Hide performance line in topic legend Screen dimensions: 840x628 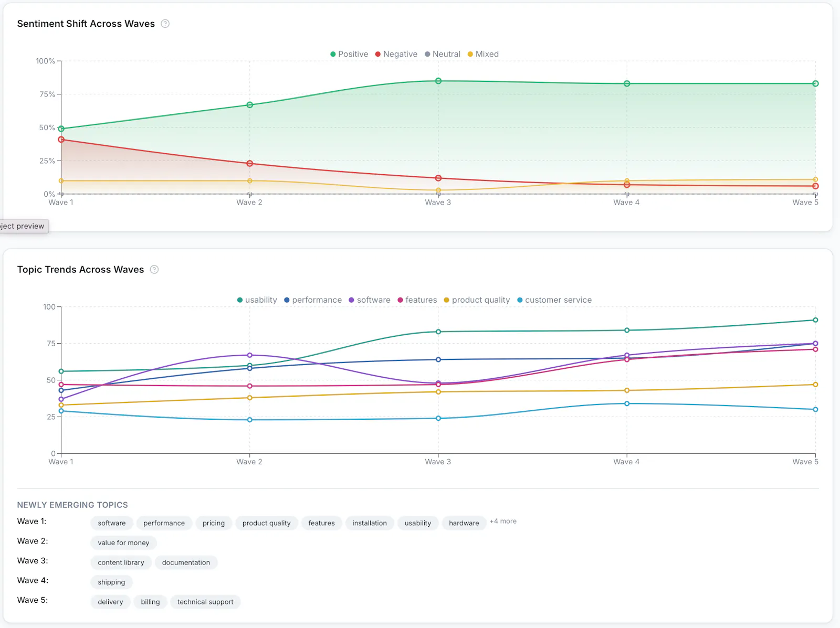(313, 300)
